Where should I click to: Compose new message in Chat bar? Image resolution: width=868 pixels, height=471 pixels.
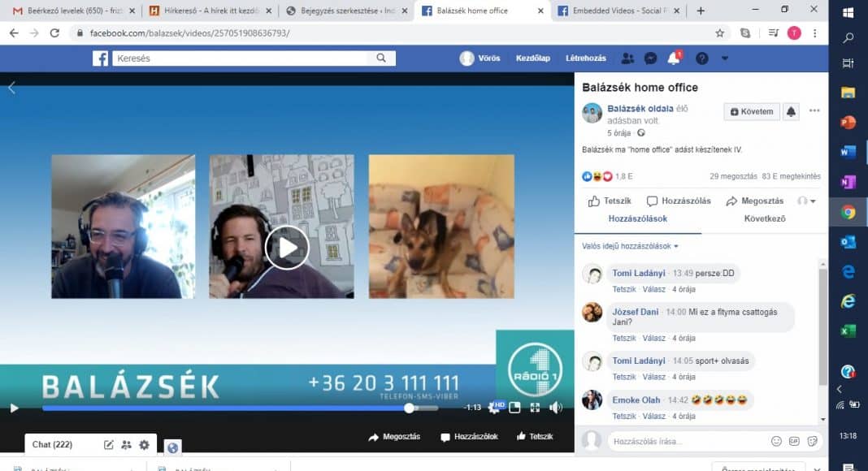[x=109, y=444]
